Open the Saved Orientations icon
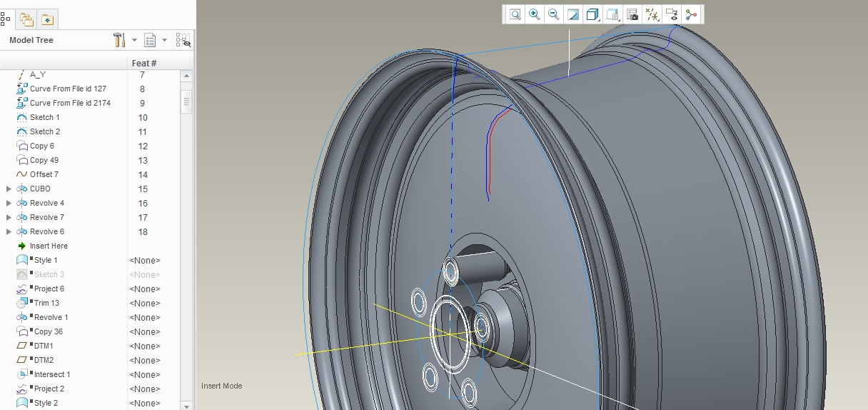 [x=612, y=14]
